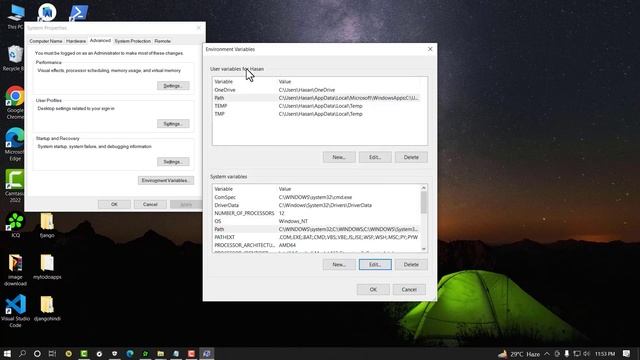
Task: Open the djangohindi folder on desktop
Action: tap(47, 309)
